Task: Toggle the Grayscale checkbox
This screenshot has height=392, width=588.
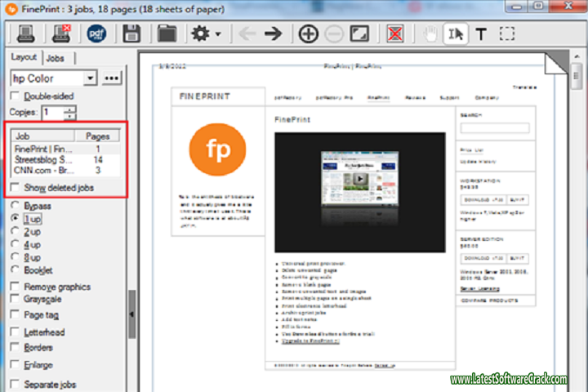Action: click(x=16, y=299)
